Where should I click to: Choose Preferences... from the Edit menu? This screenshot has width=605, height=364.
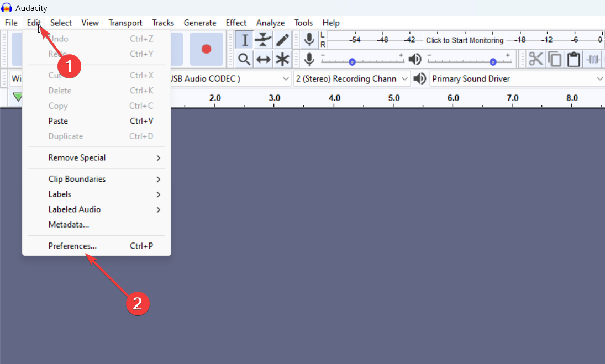pos(97,246)
